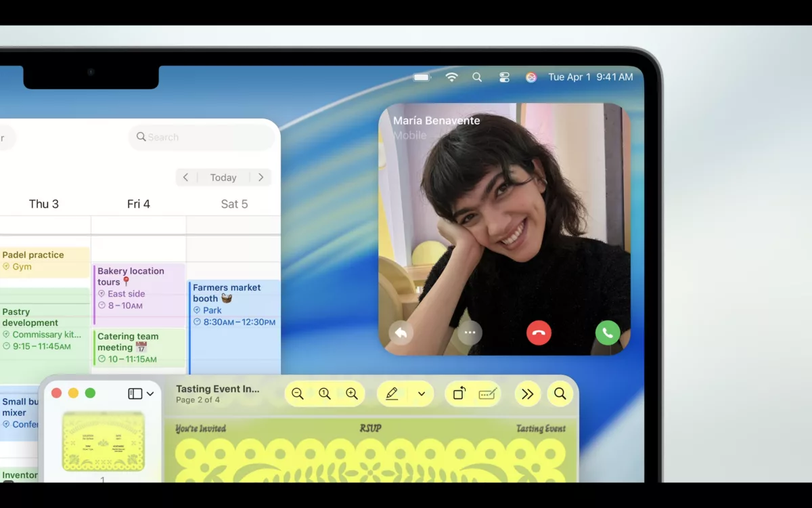This screenshot has width=812, height=508.
Task: Click the reply arrow on call window
Action: (x=401, y=333)
